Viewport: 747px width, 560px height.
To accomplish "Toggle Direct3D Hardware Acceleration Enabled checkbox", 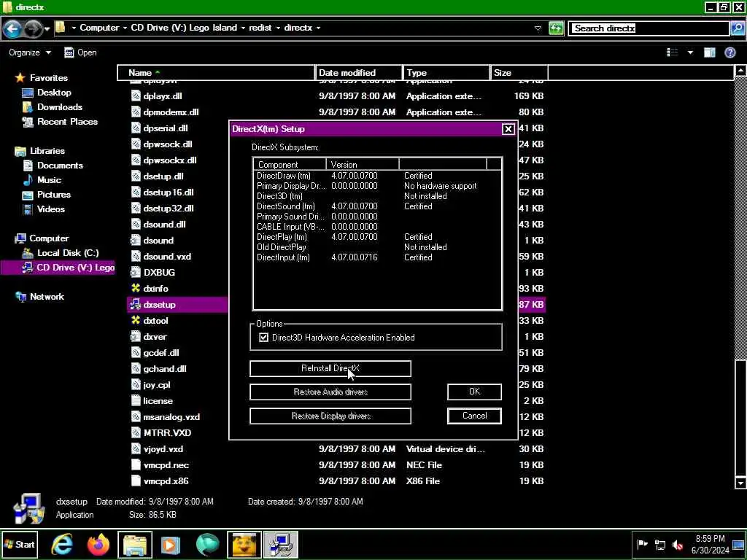I will [263, 338].
